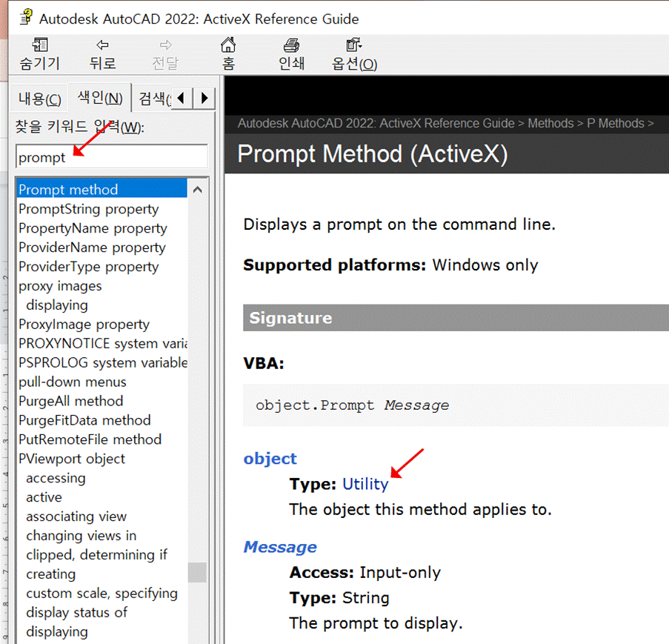Screen dimensions: 669x644
Task: Select 'clipped, determining if' index sub-entry
Action: tap(96, 554)
